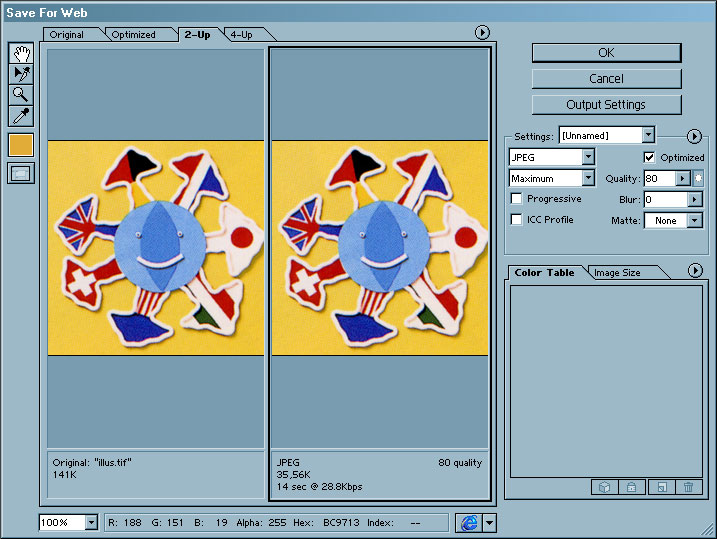Enable the Progressive checkbox
Viewport: 717px width, 539px height.
click(516, 198)
